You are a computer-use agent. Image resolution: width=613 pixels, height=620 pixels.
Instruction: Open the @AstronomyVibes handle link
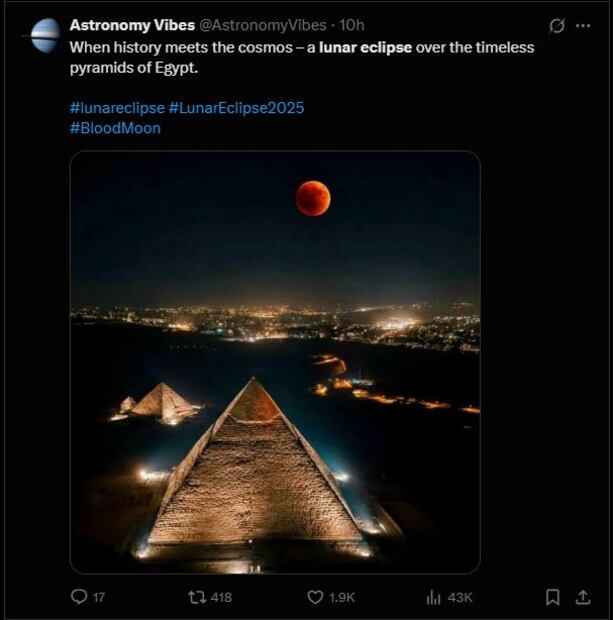[256, 26]
